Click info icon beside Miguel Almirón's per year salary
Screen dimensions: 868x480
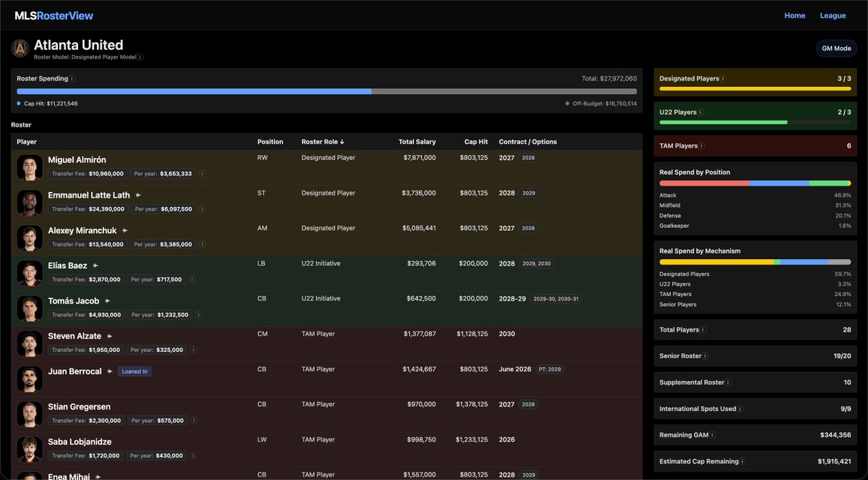[x=202, y=174]
